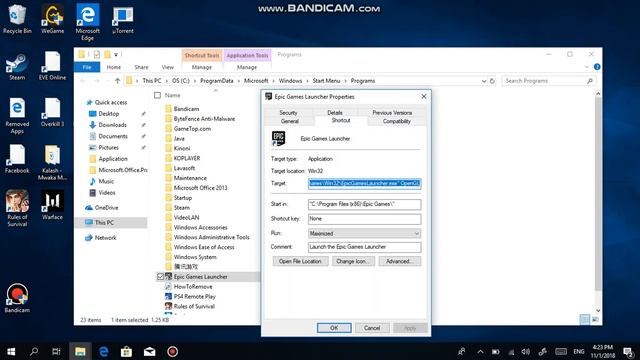The height and width of the screenshot is (360, 640).
Task: Refresh the Programs folder address bar
Action: [492, 81]
